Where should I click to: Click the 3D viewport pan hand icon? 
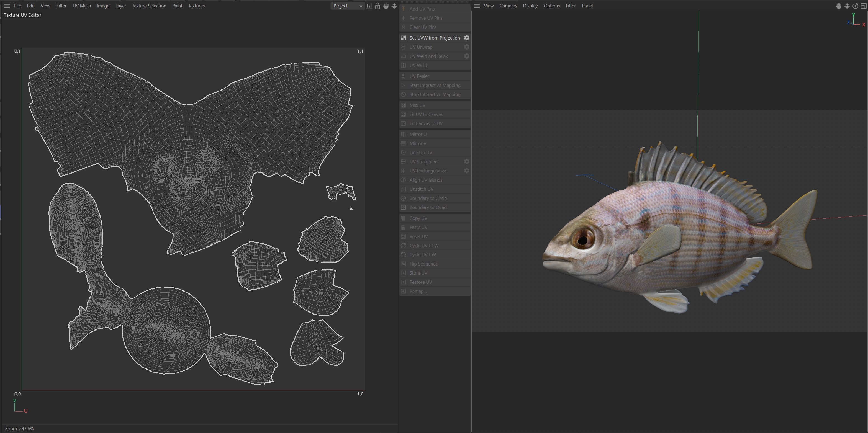point(839,6)
